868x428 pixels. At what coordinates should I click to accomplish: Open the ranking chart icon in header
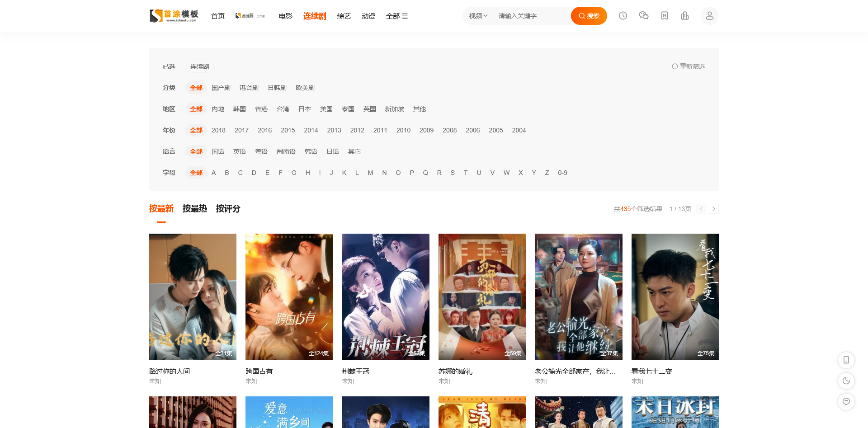(x=685, y=16)
